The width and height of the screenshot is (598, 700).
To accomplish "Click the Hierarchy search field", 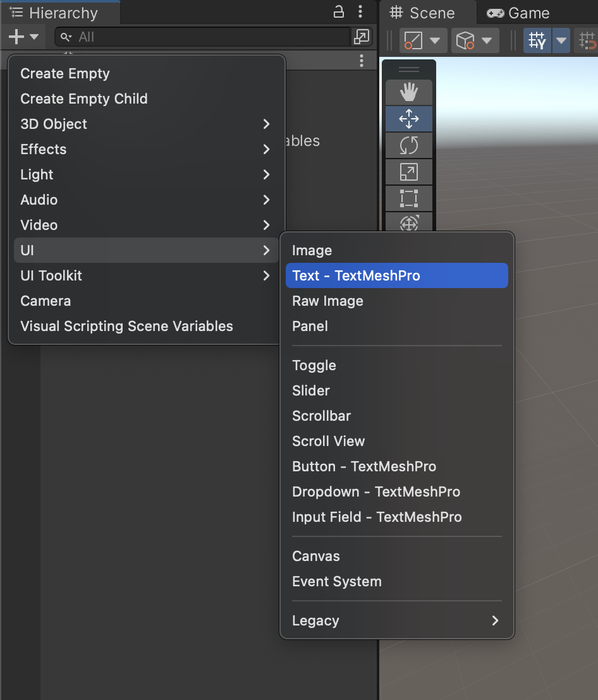I will [202, 37].
